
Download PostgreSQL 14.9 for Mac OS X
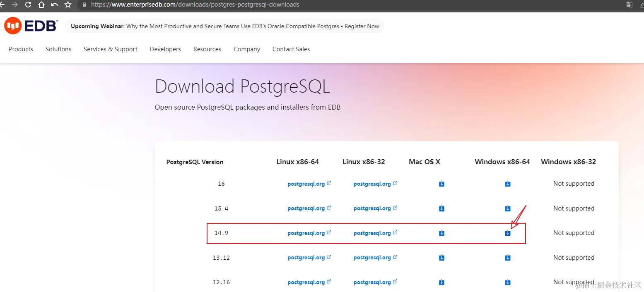tap(441, 233)
